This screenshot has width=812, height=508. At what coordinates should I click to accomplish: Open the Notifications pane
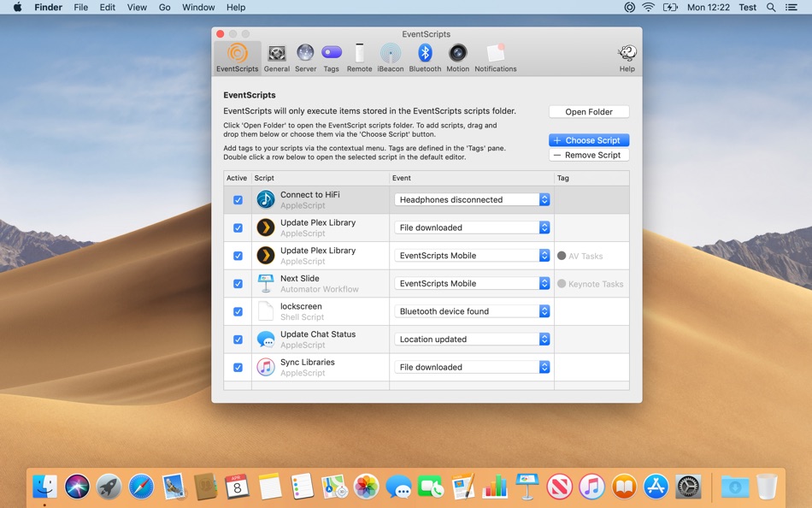click(x=496, y=57)
